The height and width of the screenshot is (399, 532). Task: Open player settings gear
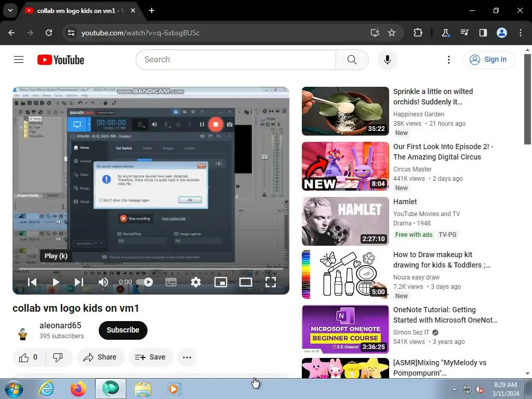[196, 282]
